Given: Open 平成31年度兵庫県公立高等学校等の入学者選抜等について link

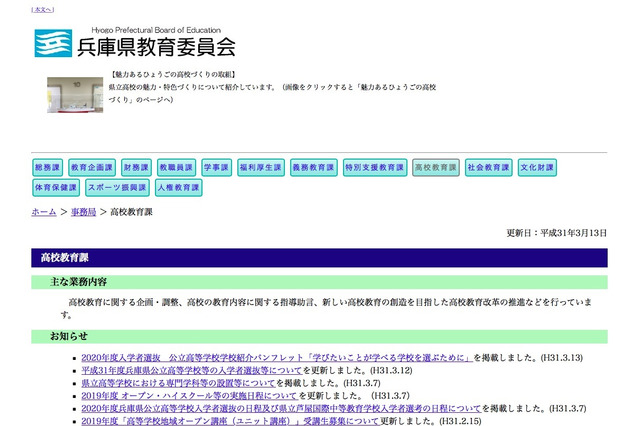Looking at the screenshot, I should coord(192,371).
